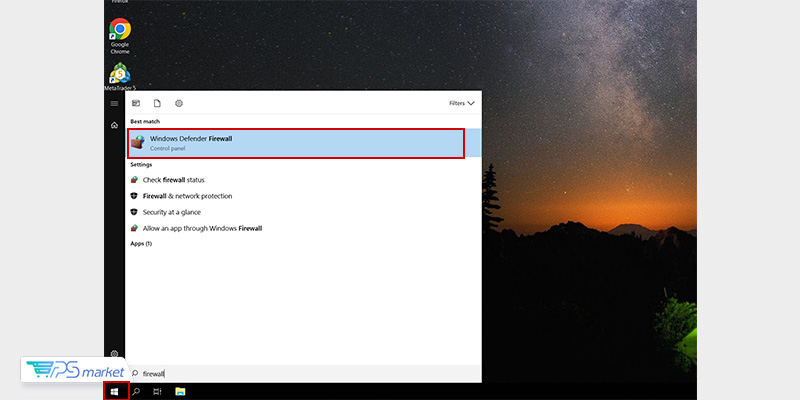The image size is (800, 400).
Task: Launch File Explorer from the taskbar
Action: pos(180,391)
